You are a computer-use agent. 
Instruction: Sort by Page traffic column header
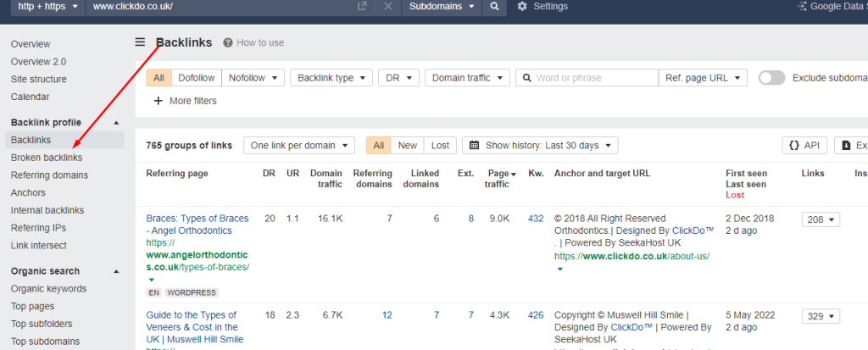(500, 179)
